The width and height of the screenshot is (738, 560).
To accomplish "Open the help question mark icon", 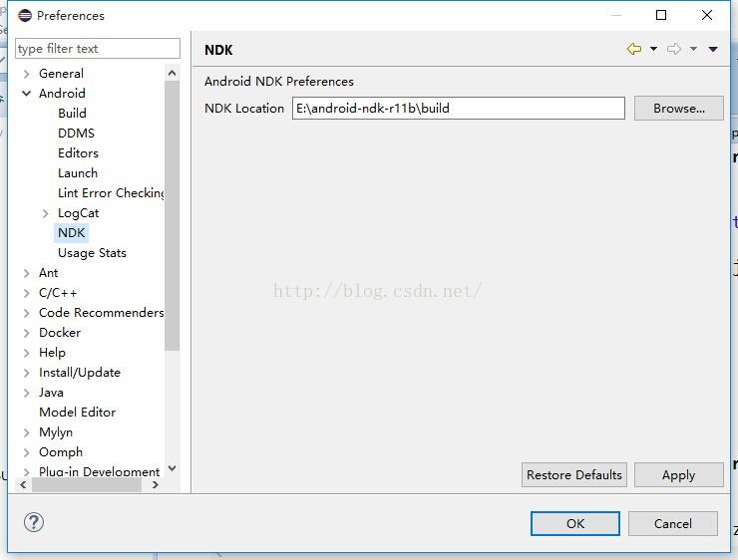I will [x=34, y=522].
